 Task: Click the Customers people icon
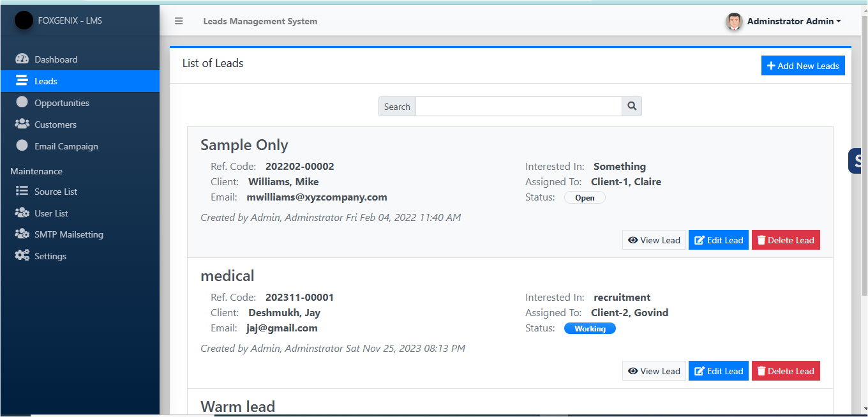(22, 124)
